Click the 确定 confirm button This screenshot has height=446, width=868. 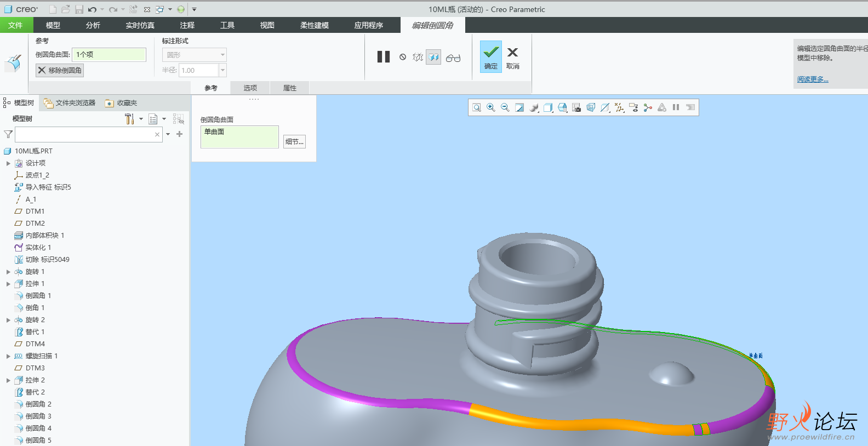(x=491, y=56)
